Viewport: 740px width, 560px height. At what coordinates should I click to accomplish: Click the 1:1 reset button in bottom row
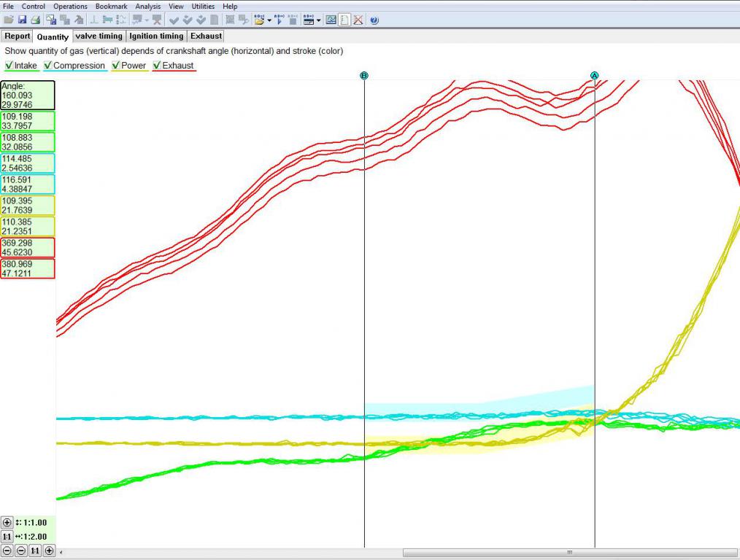[35, 551]
